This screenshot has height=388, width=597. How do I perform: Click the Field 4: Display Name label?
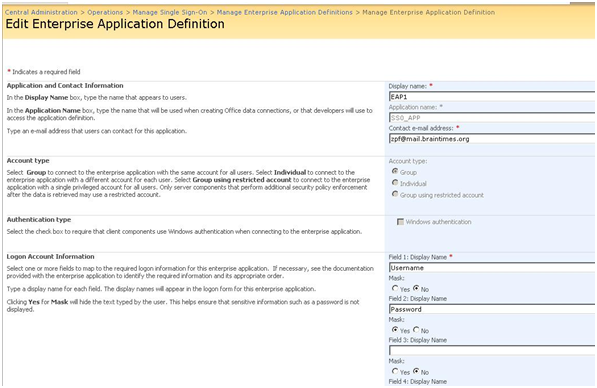[418, 382]
